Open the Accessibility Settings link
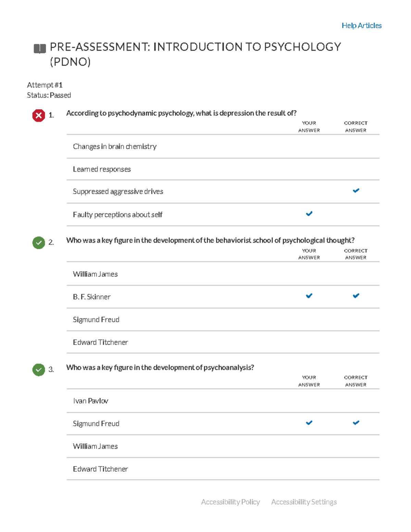Screen dimensions: 411x532 [304, 502]
